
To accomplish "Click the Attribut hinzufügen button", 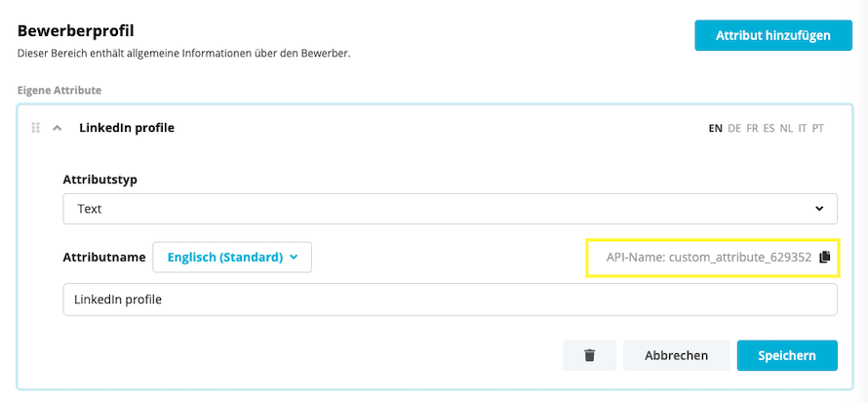I will (x=773, y=35).
